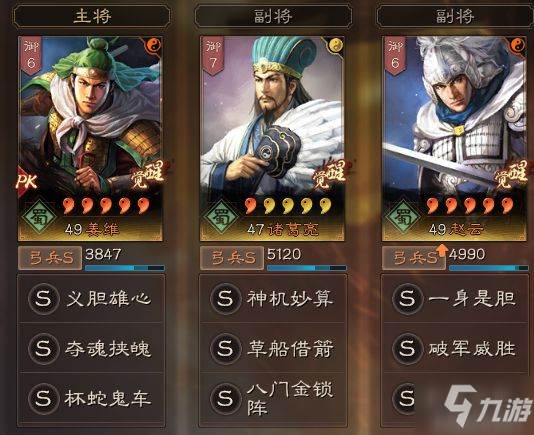Image resolution: width=534 pixels, height=435 pixels.
Task: Open the 神机妙算 skill
Action: click(x=273, y=299)
